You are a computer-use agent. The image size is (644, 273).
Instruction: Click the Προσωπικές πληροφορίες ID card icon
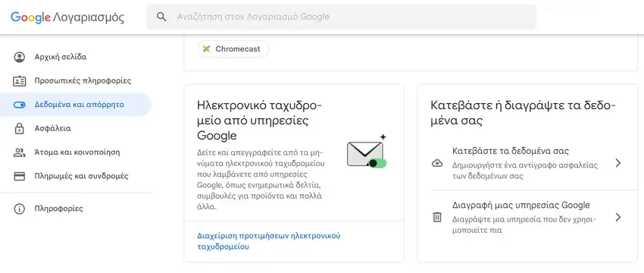coord(19,81)
